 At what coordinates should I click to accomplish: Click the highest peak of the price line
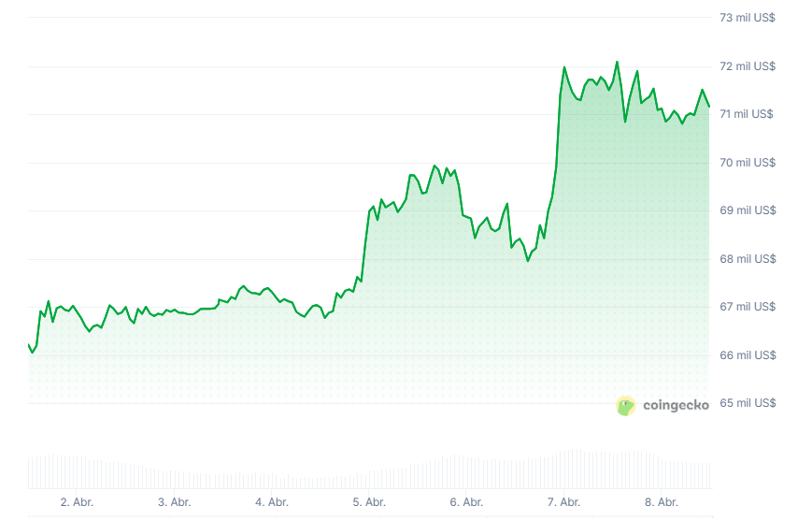(x=617, y=63)
